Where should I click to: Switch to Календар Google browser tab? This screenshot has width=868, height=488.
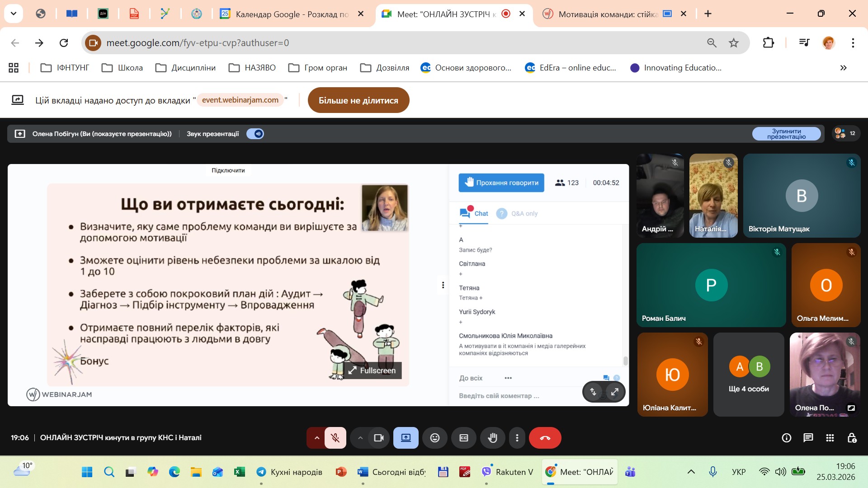point(292,14)
